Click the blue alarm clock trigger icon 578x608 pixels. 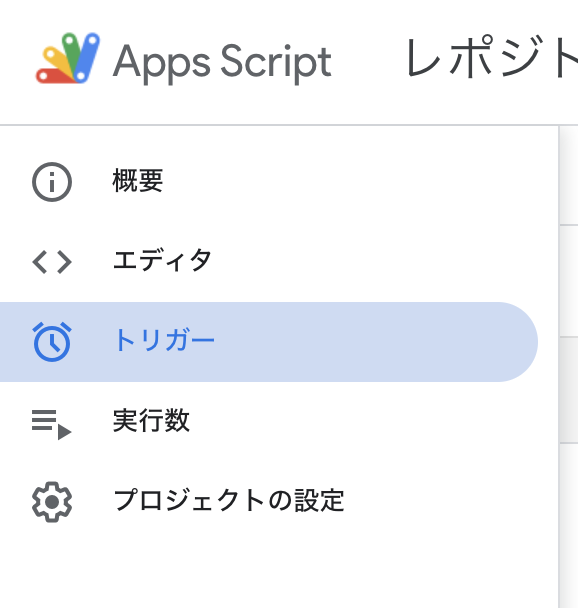click(52, 342)
